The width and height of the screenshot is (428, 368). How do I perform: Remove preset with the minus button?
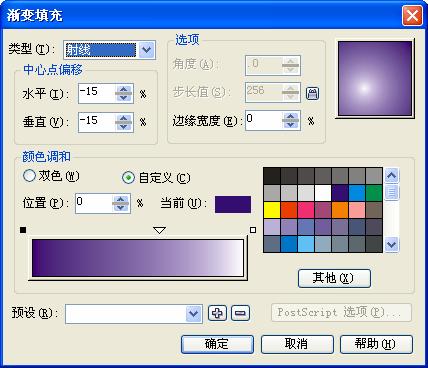click(240, 313)
